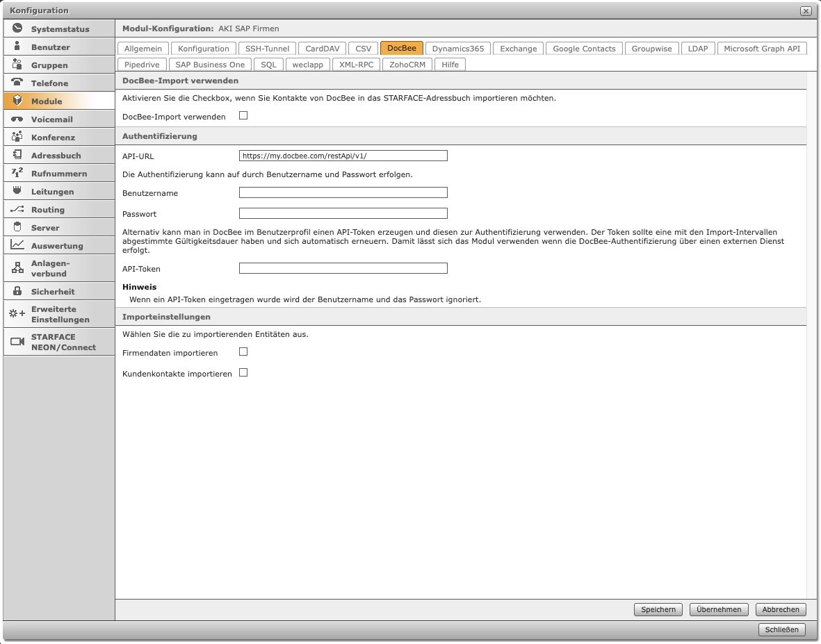
Task: Click the Abbrechen button
Action: pos(781,609)
